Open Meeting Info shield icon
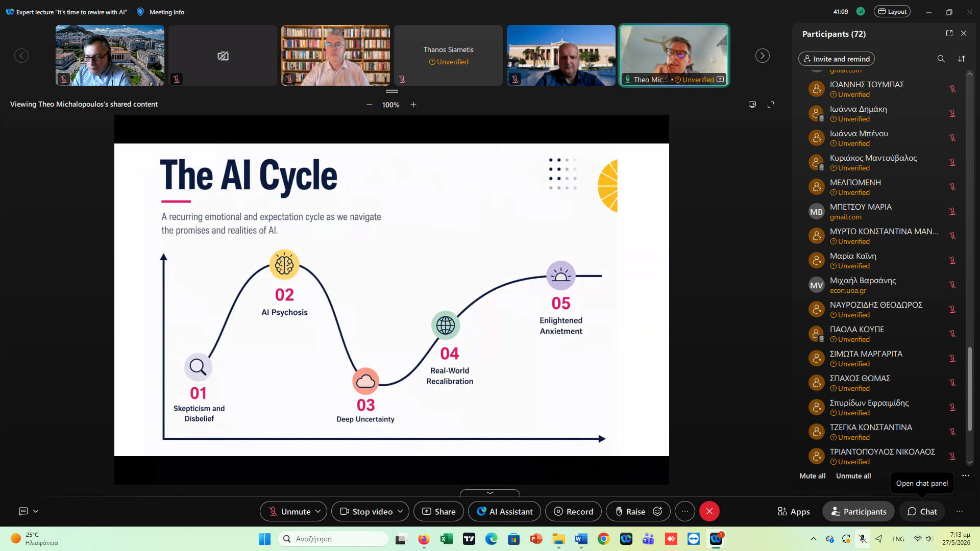 tap(140, 12)
